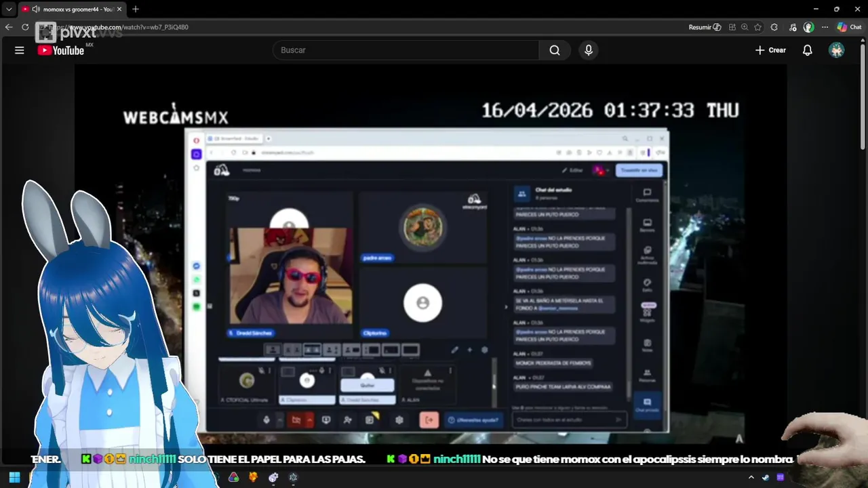This screenshot has height=488, width=868.
Task: Click the studio settings gear in the video
Action: pyautogui.click(x=399, y=420)
